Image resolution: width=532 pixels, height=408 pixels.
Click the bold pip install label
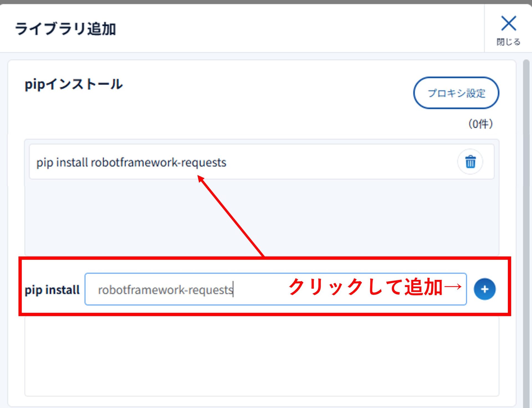[52, 290]
